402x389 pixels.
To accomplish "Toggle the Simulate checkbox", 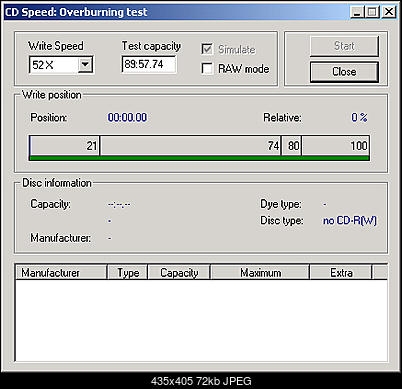I will coord(207,49).
